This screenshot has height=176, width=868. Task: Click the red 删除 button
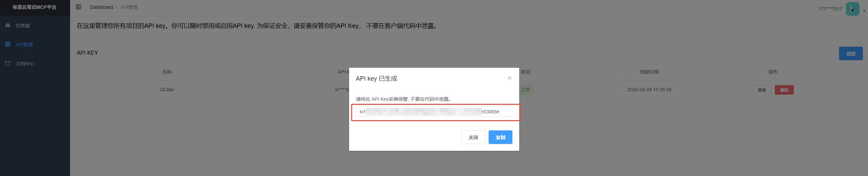[784, 90]
